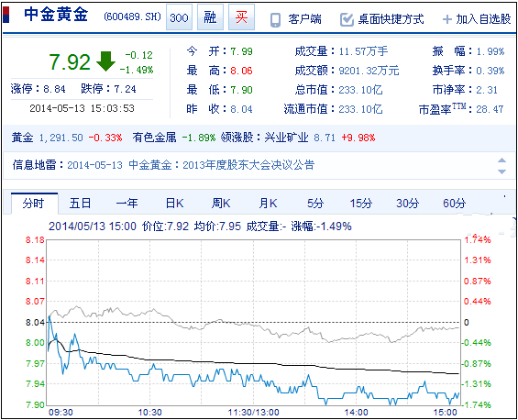This screenshot has height=420, width=518.
Task: Click the 14:00 time axis label
Action: (356, 413)
